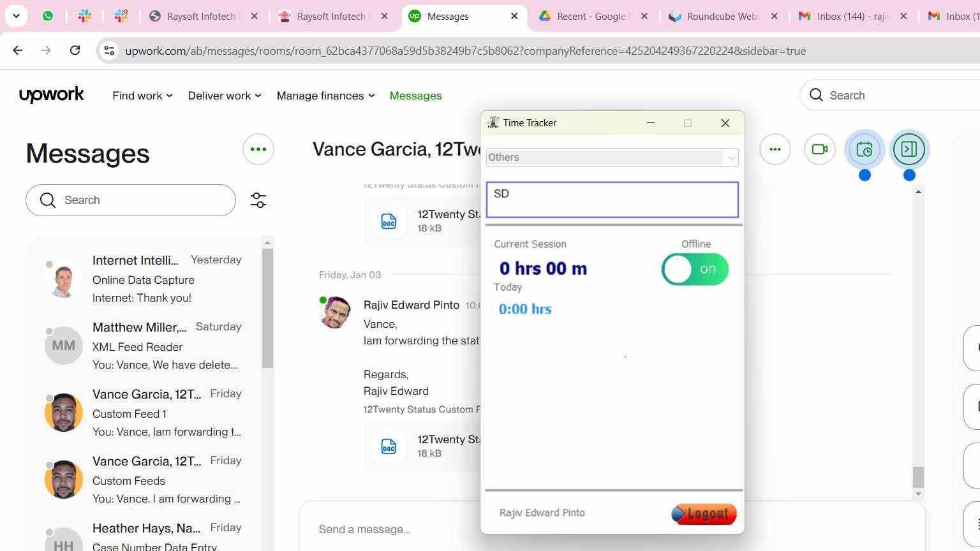The height and width of the screenshot is (551, 980).
Task: Open the second Slack pinned tab
Action: tap(121, 16)
